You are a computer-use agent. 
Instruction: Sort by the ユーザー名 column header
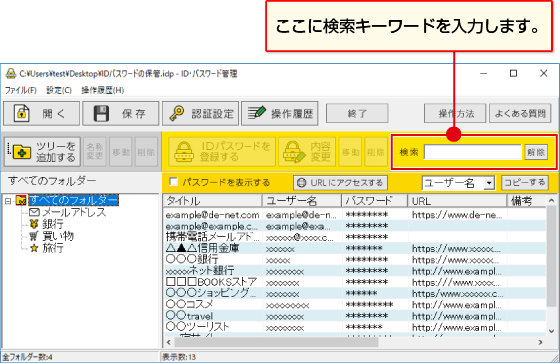coord(302,201)
